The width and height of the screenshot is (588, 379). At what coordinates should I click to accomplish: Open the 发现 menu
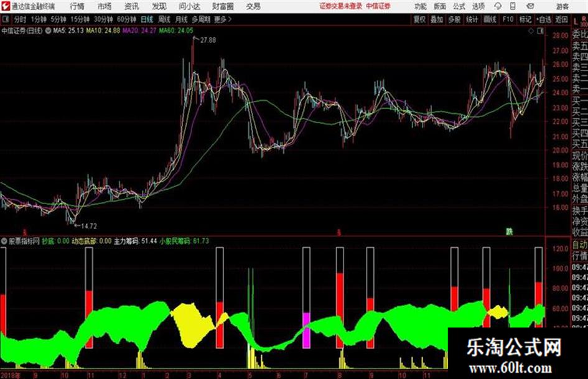pos(159,6)
